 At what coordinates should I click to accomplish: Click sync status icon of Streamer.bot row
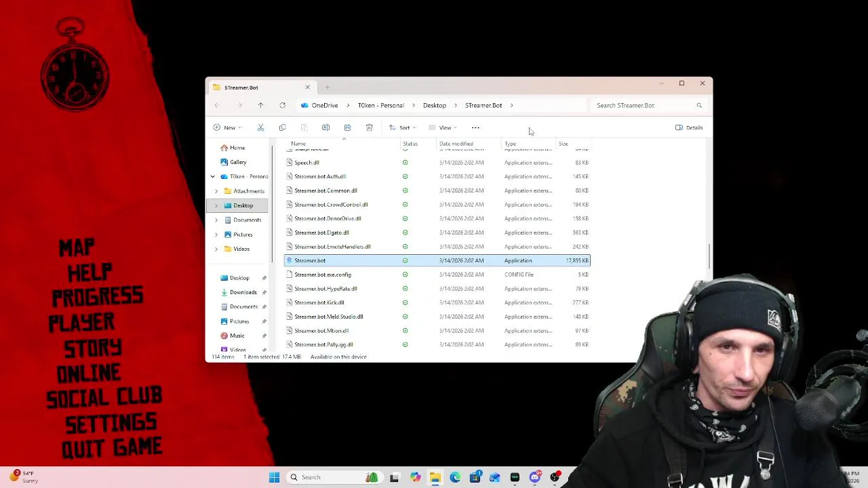click(x=405, y=260)
